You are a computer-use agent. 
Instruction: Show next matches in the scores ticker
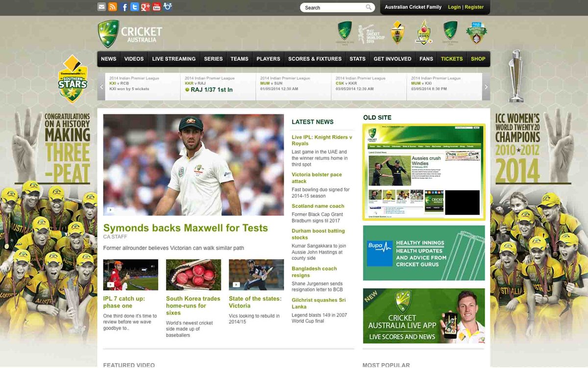[486, 87]
